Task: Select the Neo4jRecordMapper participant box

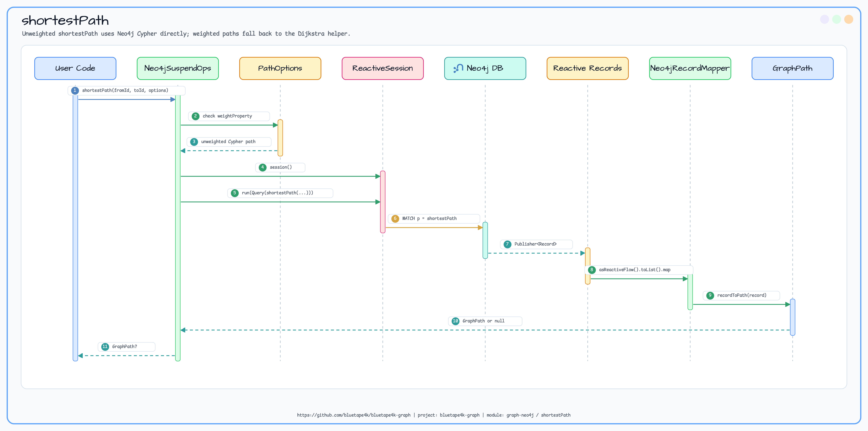Action: tap(690, 68)
